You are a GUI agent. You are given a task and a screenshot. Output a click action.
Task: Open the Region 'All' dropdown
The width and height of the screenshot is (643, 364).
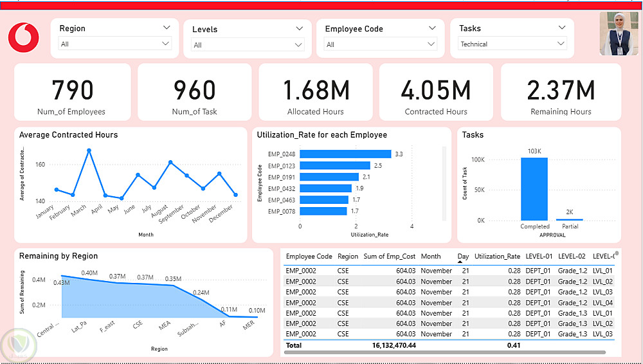[x=115, y=44]
